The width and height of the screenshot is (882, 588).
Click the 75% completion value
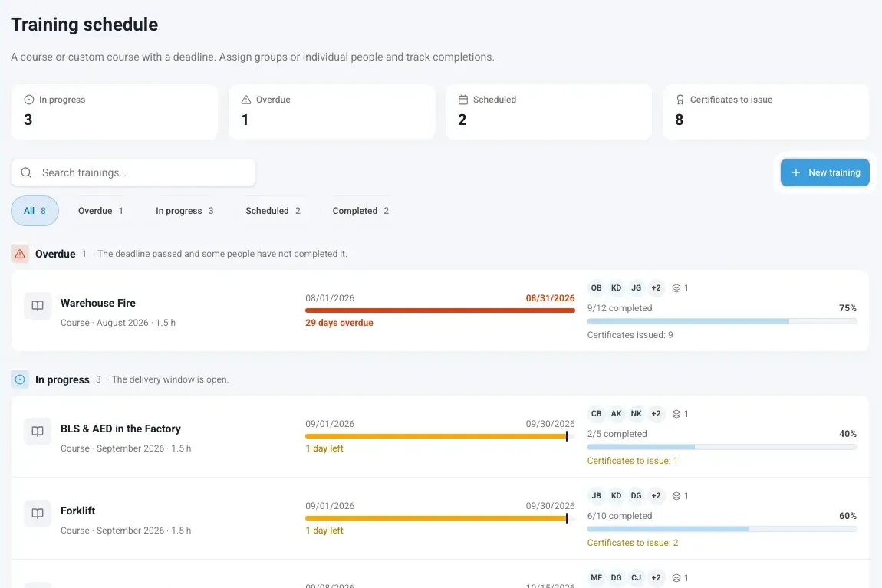[x=847, y=308]
